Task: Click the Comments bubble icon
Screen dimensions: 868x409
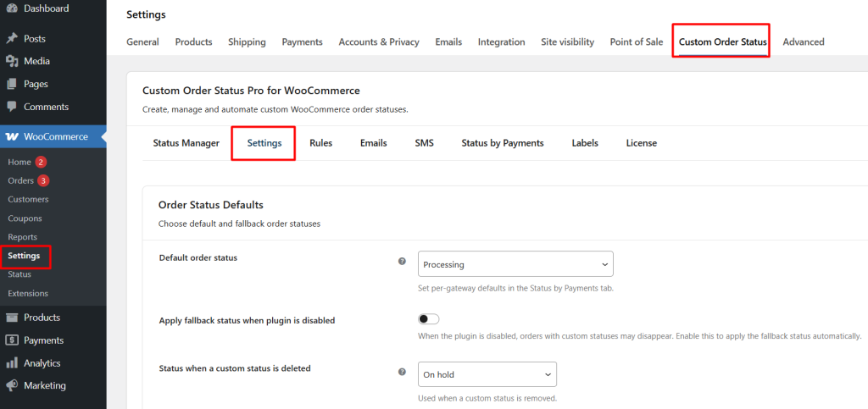Action: [12, 107]
